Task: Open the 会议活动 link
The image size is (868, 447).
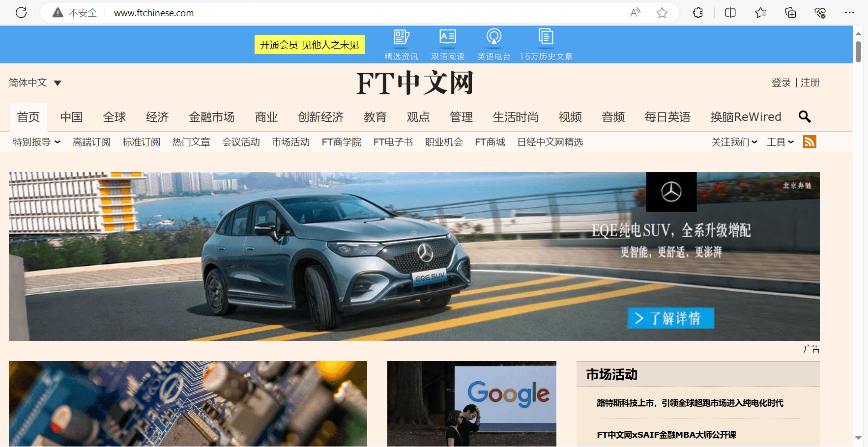Action: pos(241,142)
